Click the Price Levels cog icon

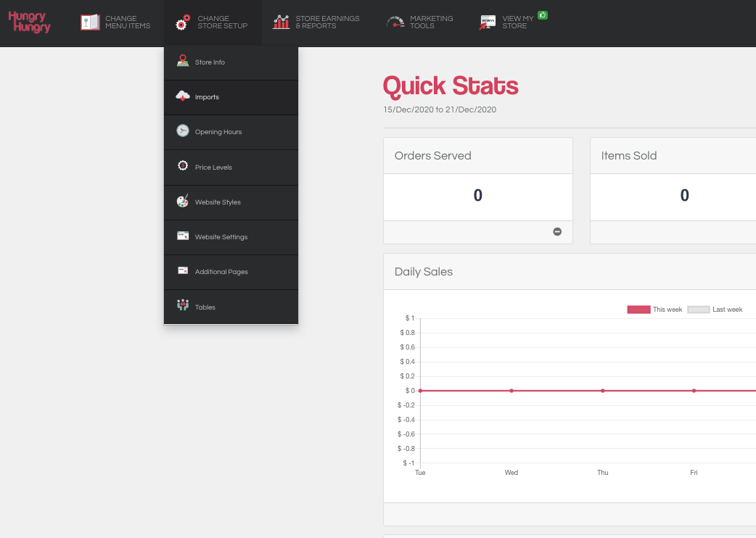click(x=183, y=166)
